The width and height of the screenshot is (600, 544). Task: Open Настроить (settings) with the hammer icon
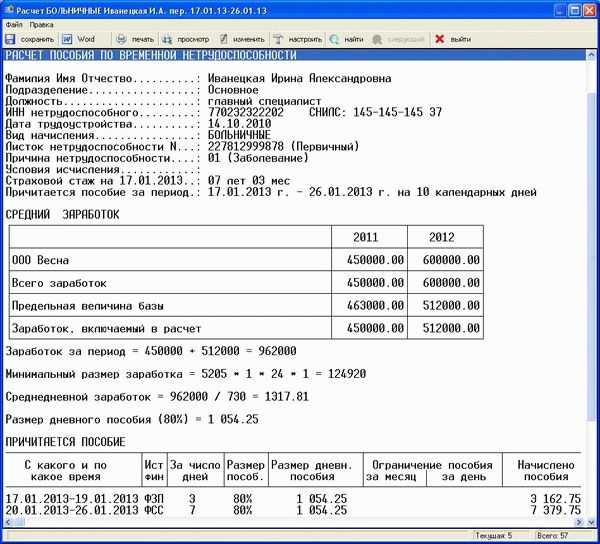[298, 39]
